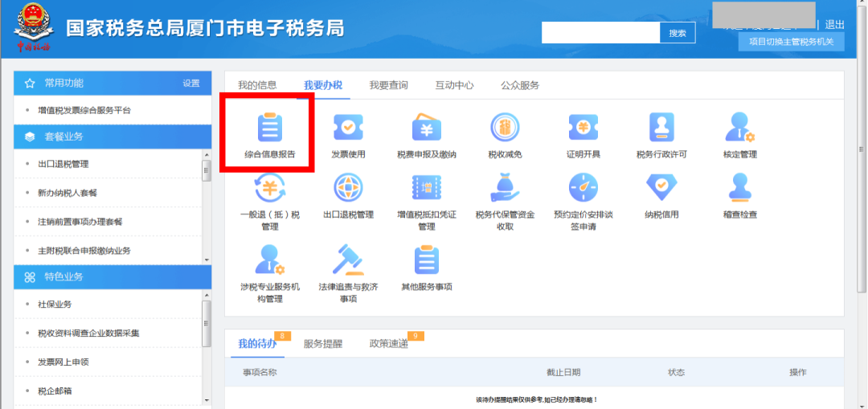Viewport: 868px width, 409px height.
Task: Click the 操作 column header
Action: 798,373
